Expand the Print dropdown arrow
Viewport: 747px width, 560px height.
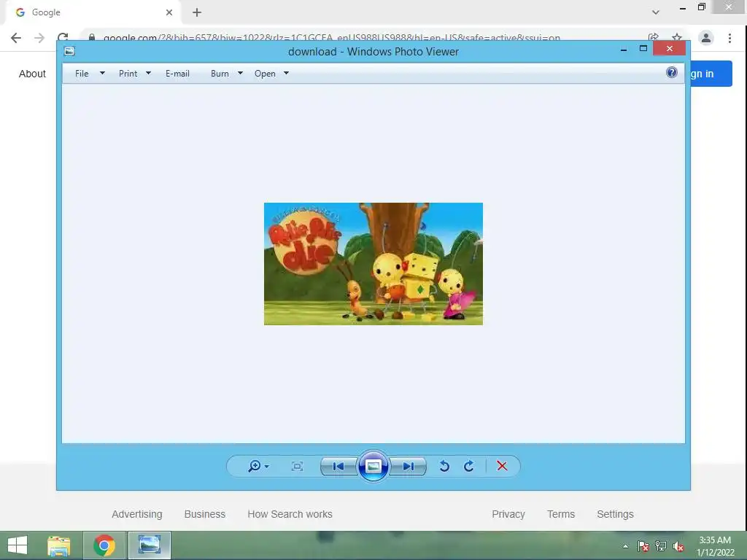point(148,74)
